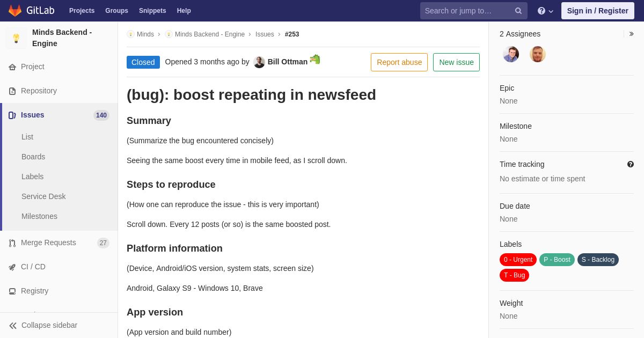
Task: Click the Project home icon
Action: click(12, 67)
